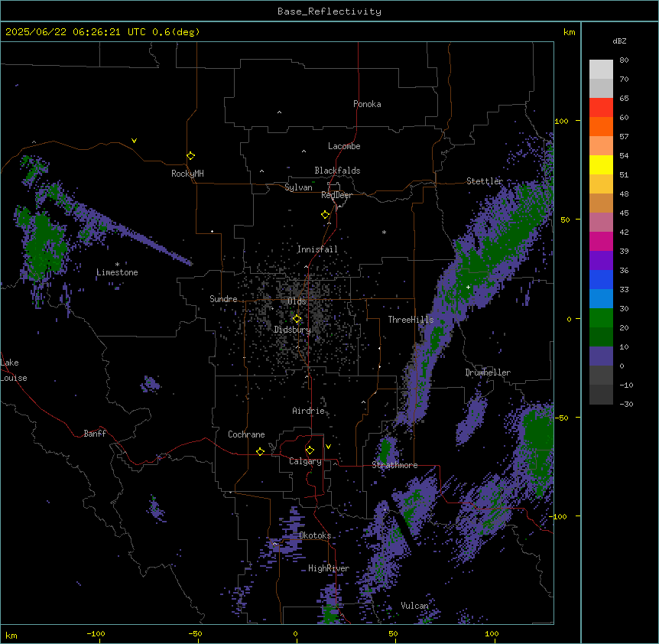Select the purple 36-39 dBZ legend swatch
Viewport: 659px width, 644px height.
click(601, 261)
